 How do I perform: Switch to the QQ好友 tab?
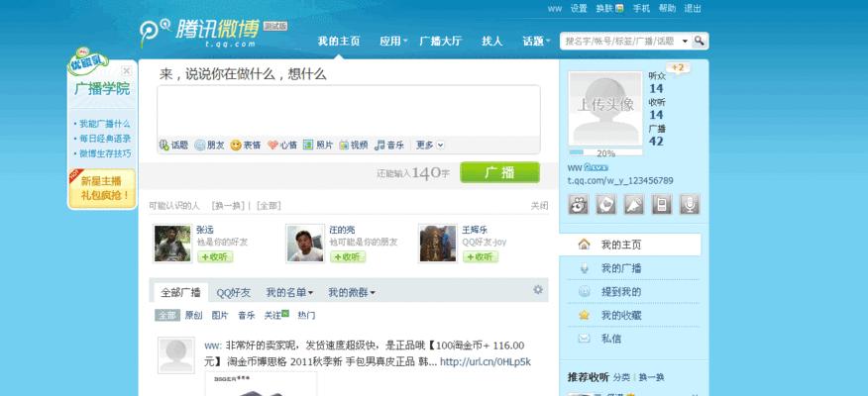point(233,293)
